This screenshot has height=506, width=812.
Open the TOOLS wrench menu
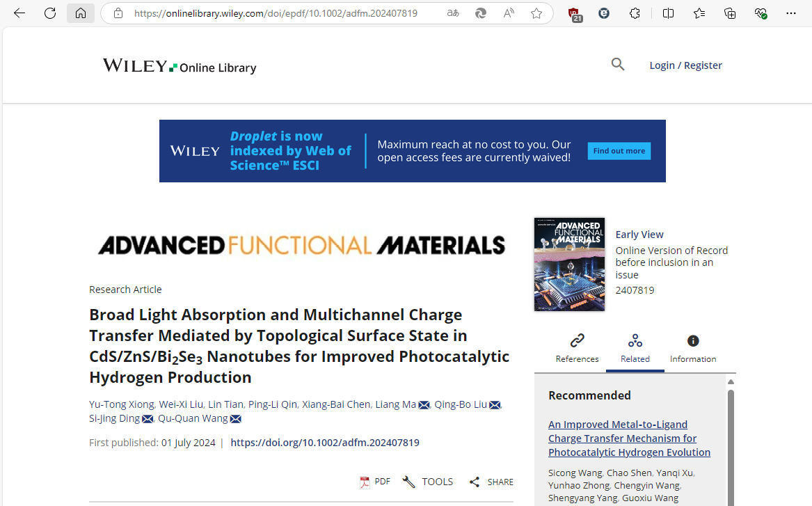coord(409,482)
